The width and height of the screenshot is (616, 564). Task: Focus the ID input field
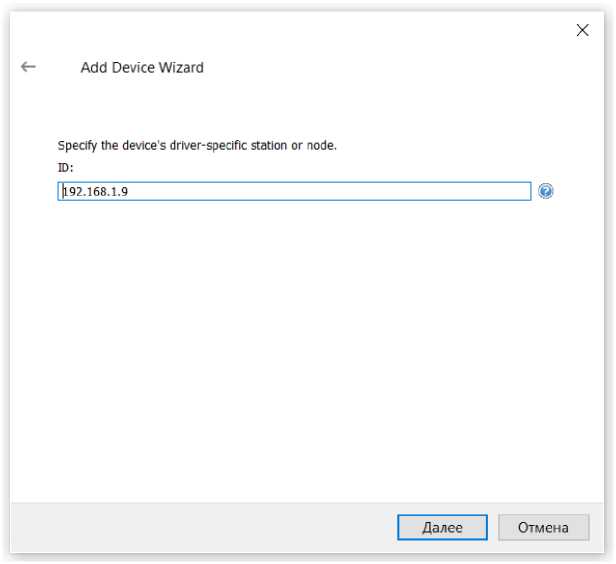tap(294, 191)
